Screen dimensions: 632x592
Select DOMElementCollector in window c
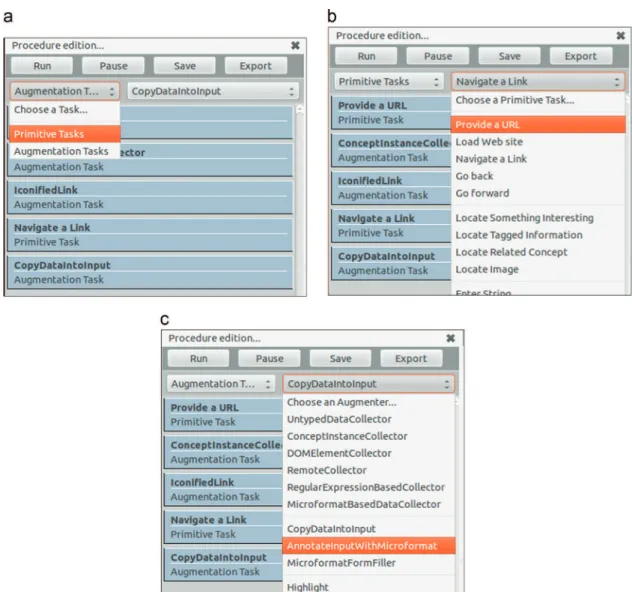[x=369, y=453]
